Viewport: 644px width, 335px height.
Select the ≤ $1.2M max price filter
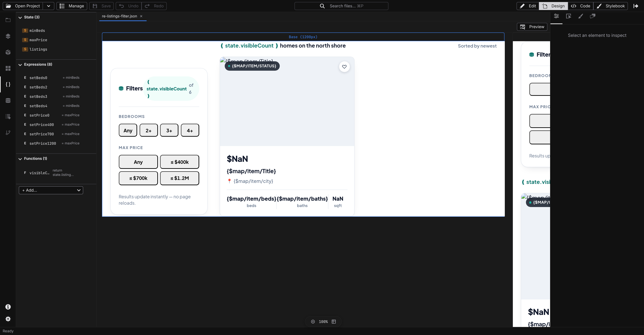click(x=179, y=178)
